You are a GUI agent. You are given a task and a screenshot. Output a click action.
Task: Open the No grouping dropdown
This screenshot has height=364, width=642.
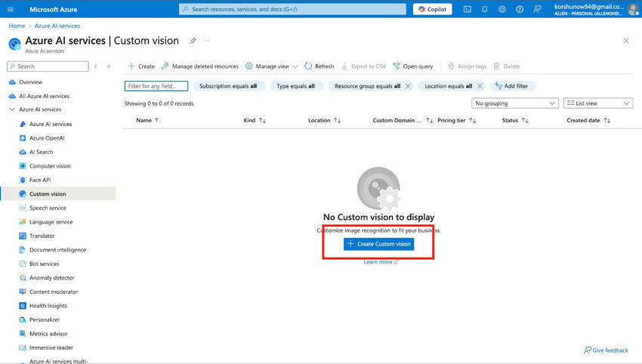coord(515,103)
